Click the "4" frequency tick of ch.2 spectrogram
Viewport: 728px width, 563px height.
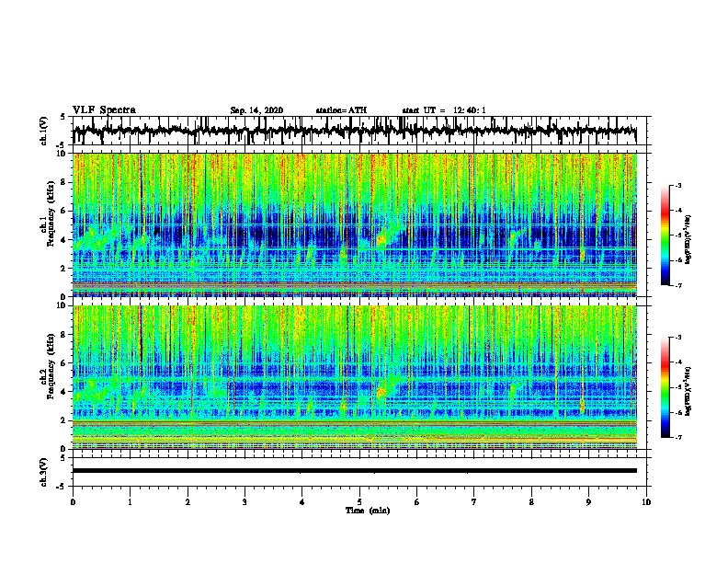click(64, 392)
